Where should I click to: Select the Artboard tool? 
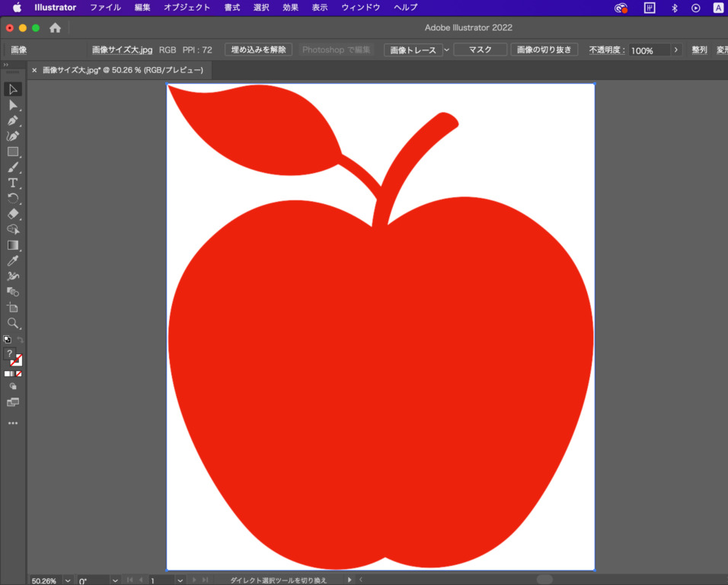pyautogui.click(x=12, y=308)
